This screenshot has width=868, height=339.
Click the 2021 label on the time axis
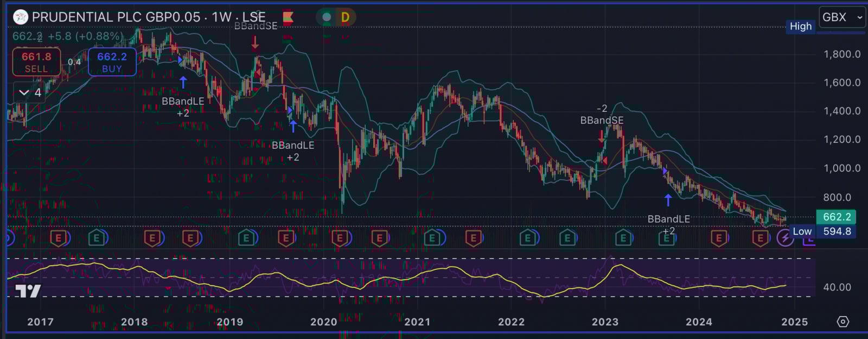click(x=417, y=322)
